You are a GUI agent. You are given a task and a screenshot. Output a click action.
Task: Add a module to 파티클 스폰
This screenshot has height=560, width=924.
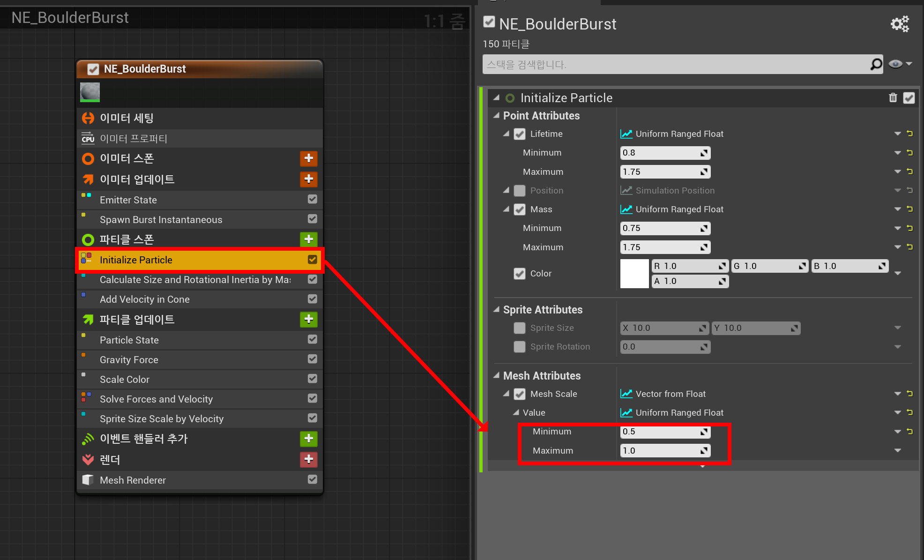pyautogui.click(x=308, y=239)
